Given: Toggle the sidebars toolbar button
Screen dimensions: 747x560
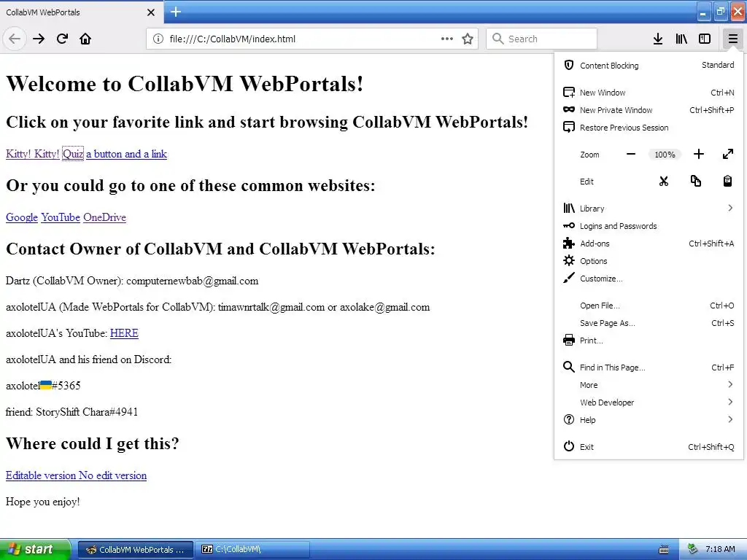Looking at the screenshot, I should (705, 39).
